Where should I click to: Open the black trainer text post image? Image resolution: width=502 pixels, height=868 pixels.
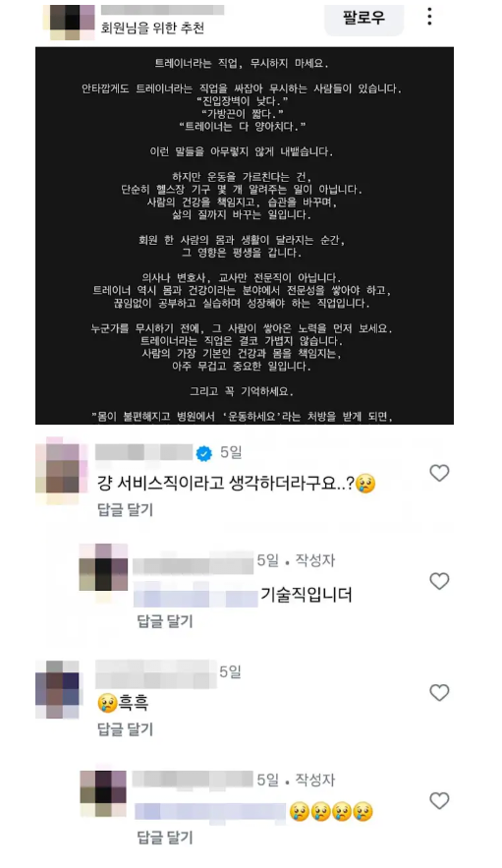pos(245,236)
